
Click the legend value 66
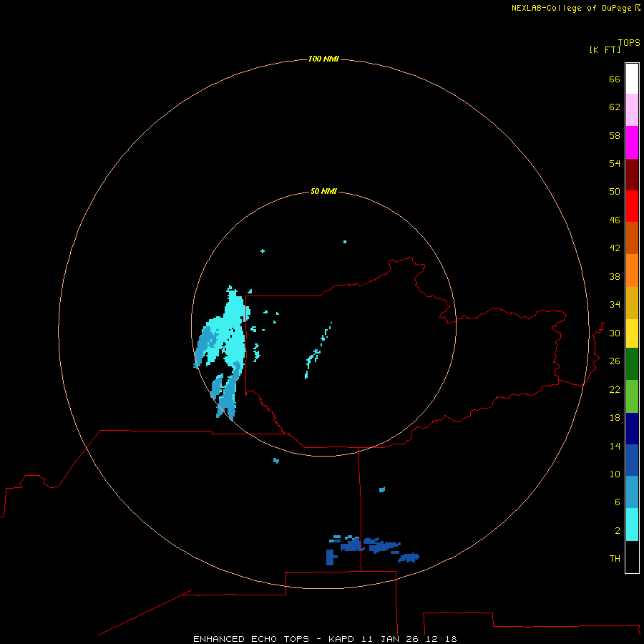pyautogui.click(x=615, y=79)
